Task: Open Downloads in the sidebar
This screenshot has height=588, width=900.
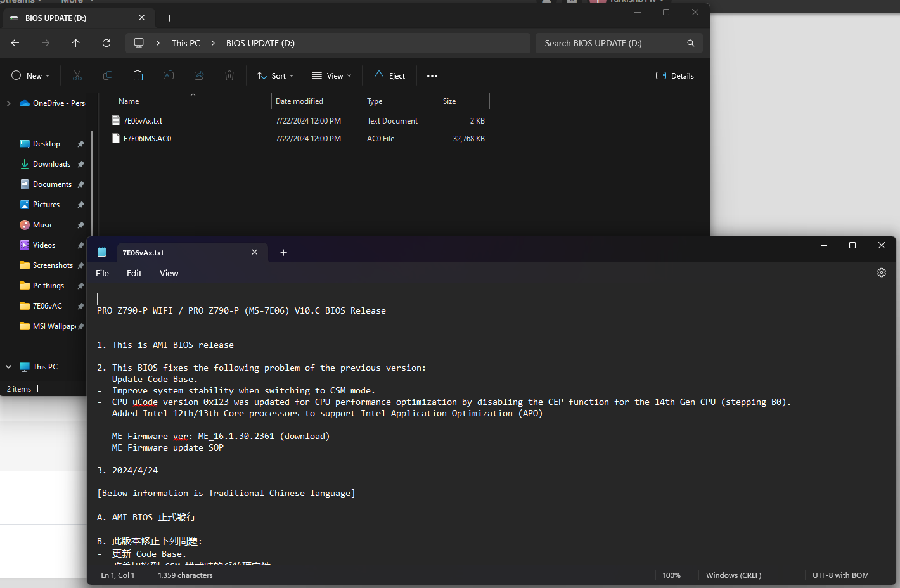Action: 44,164
